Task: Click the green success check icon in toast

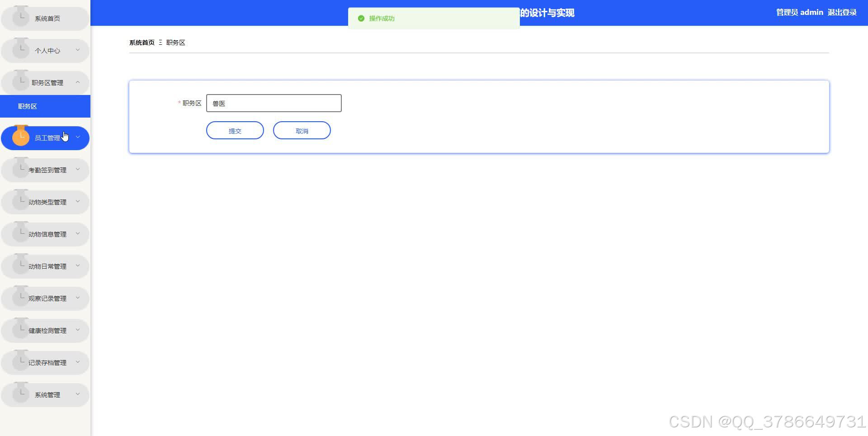Action: (361, 19)
